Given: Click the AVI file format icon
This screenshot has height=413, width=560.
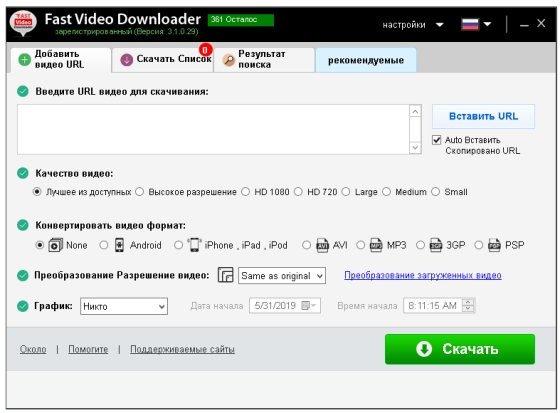Looking at the screenshot, I should 322,245.
